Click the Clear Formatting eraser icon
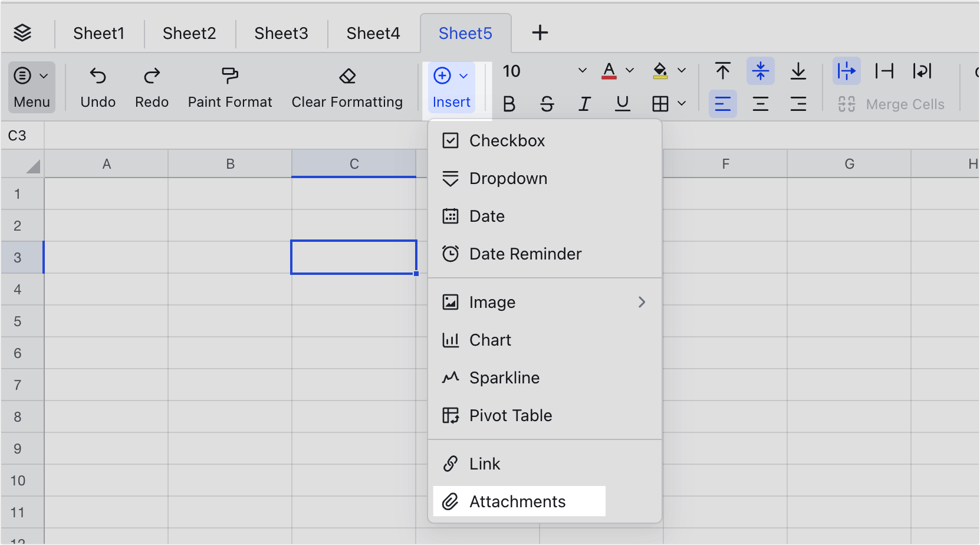The image size is (980, 545). pos(347,76)
